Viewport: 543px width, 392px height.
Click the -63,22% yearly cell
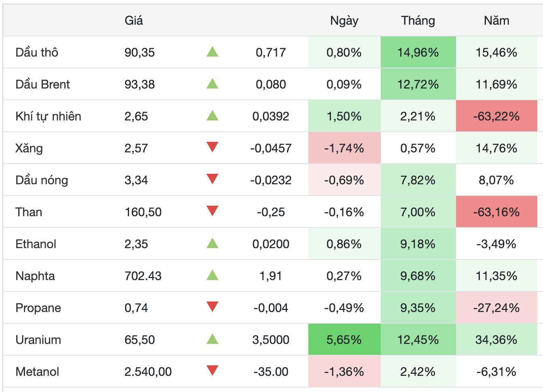click(496, 116)
